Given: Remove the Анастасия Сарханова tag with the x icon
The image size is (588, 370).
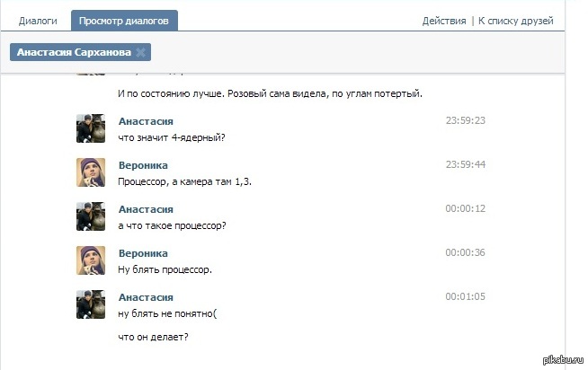Looking at the screenshot, I should pos(140,52).
